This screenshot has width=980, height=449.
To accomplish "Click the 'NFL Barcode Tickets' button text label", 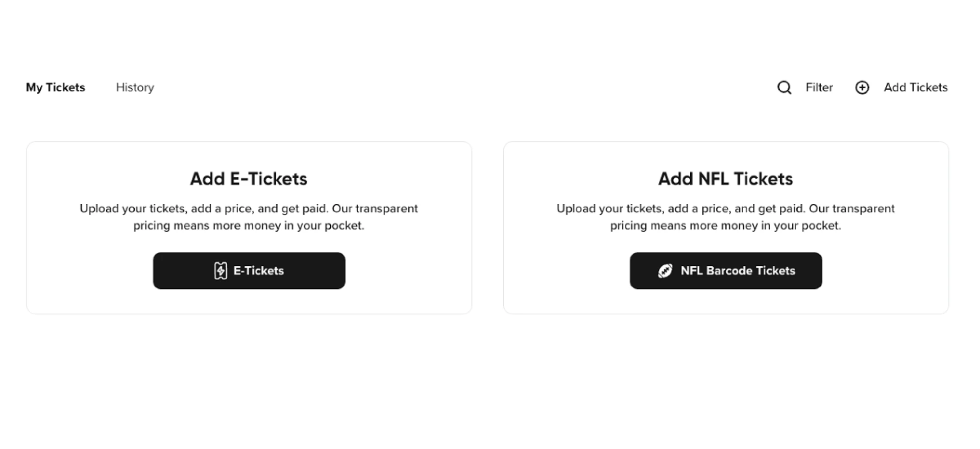I will 738,271.
